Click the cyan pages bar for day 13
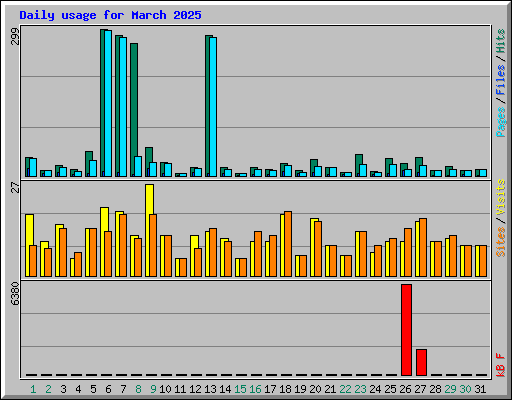Image resolution: width=512 pixels, height=400 pixels. 213,107
